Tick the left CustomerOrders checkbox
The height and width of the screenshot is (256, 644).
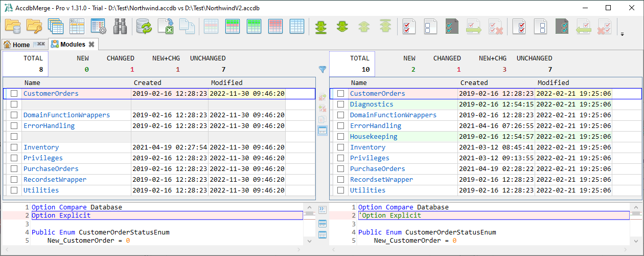[x=14, y=94]
